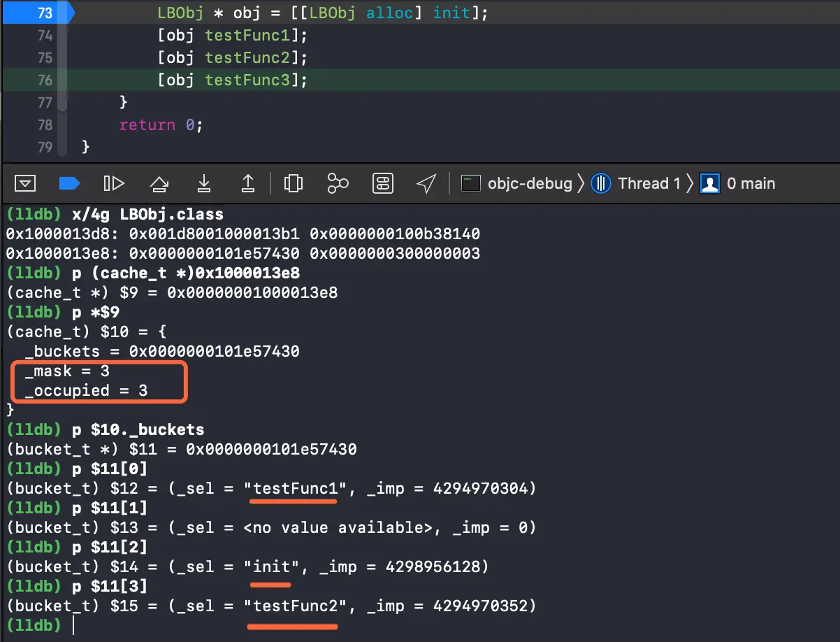Screen dimensions: 840x642
Task: Click the '_buckets = 0x0000000101e57430' value
Action: (162, 352)
